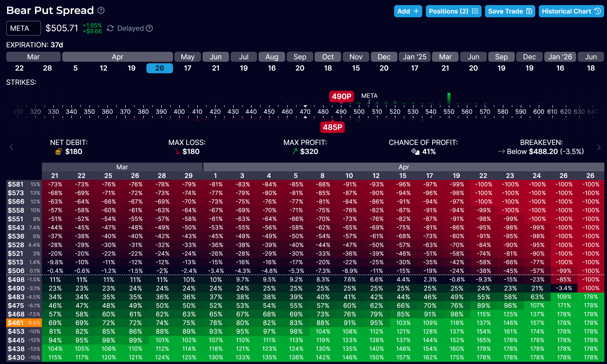Viewport: 607px width, 364px height.
Task: Open the Positions (2) list
Action: [453, 11]
